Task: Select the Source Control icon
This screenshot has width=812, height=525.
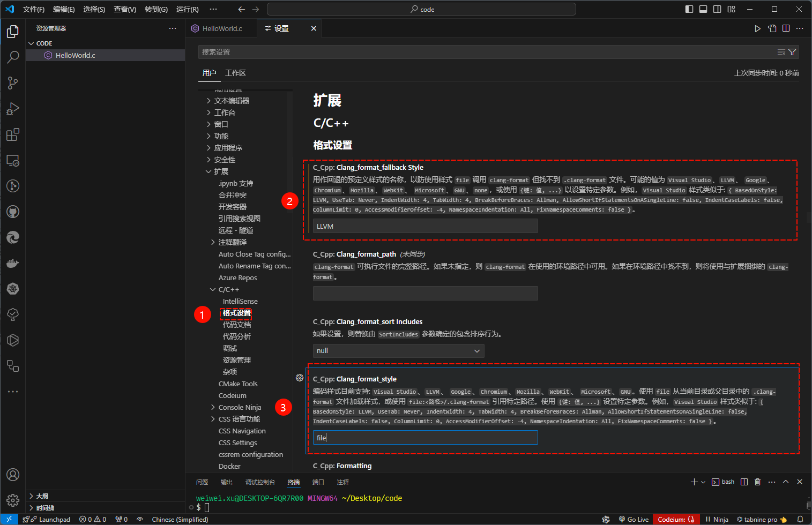Action: coord(13,83)
